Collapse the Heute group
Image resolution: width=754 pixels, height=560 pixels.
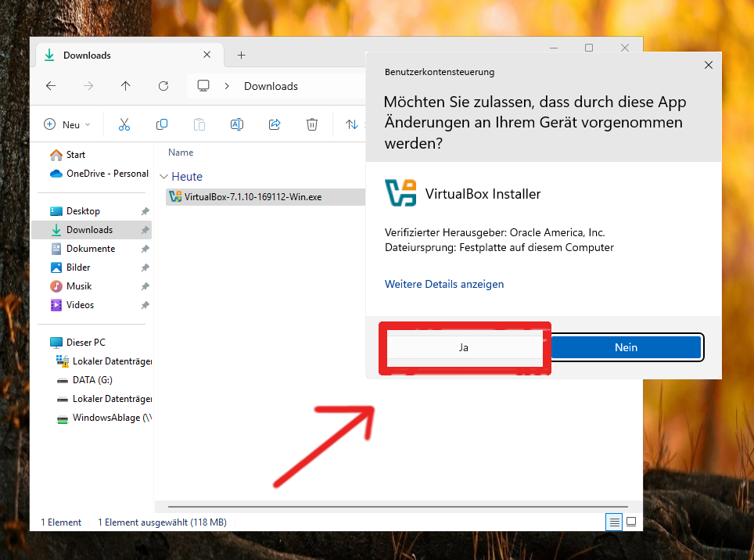click(x=163, y=177)
